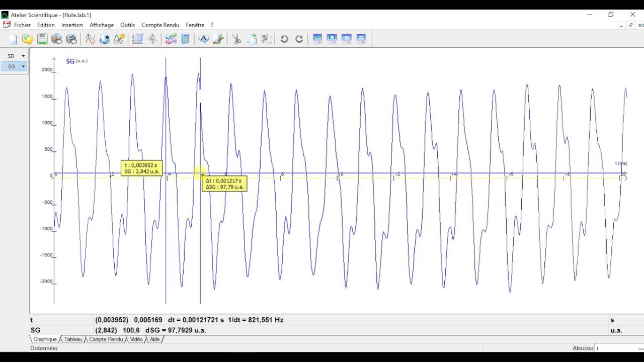This screenshot has width=644, height=362.
Task: Open the Edition menu
Action: [46, 25]
